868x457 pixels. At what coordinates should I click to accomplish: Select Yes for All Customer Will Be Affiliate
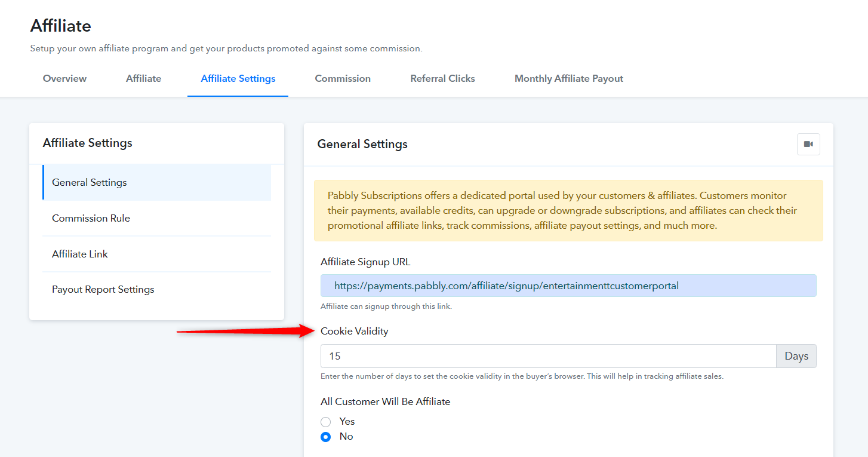pos(326,422)
